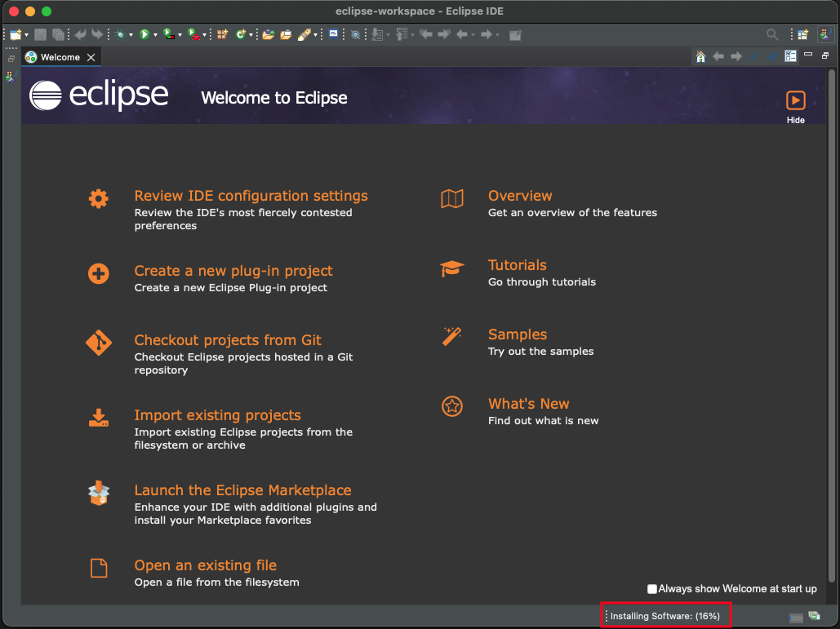
Task: Click the Hide workbench button
Action: (796, 108)
